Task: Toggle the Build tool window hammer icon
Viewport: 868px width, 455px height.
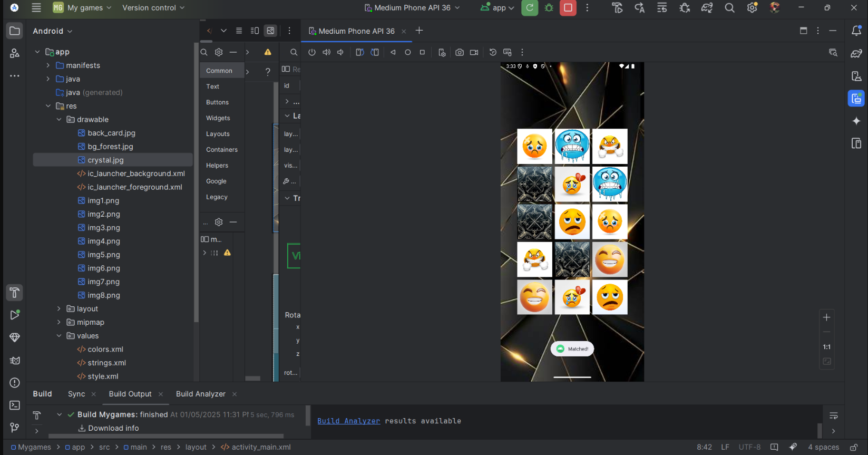Action: [15, 293]
